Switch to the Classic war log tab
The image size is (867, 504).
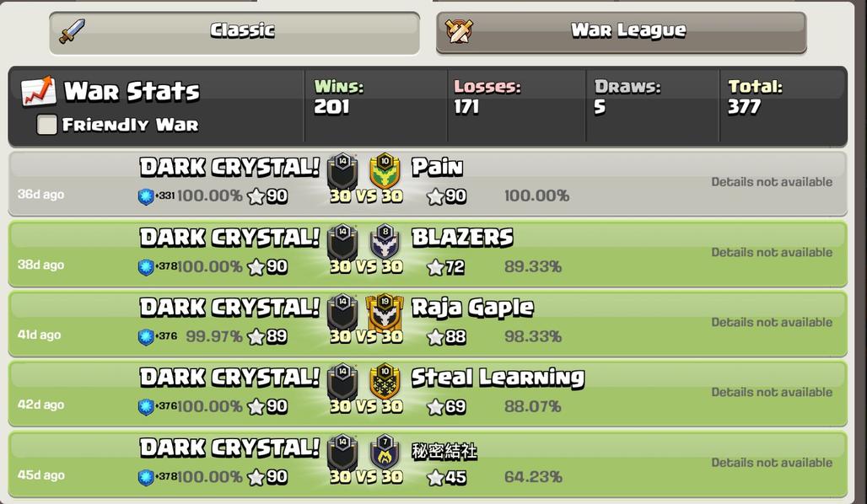234,32
